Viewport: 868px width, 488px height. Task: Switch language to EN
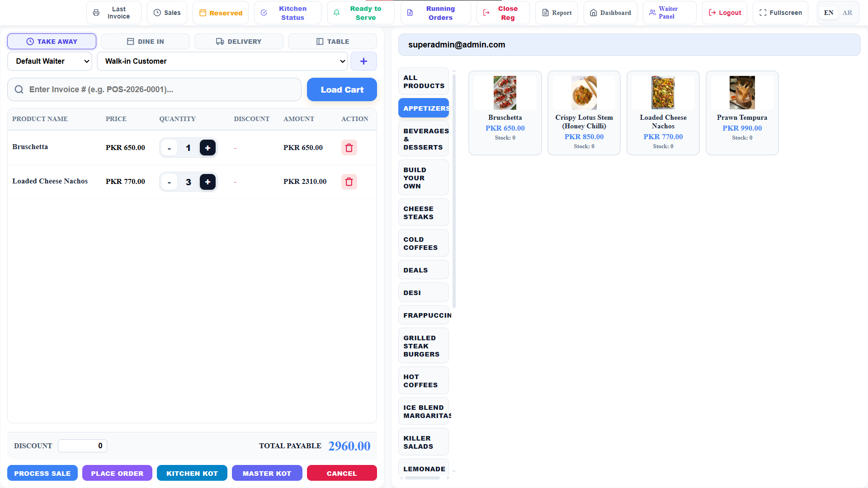[x=829, y=13]
